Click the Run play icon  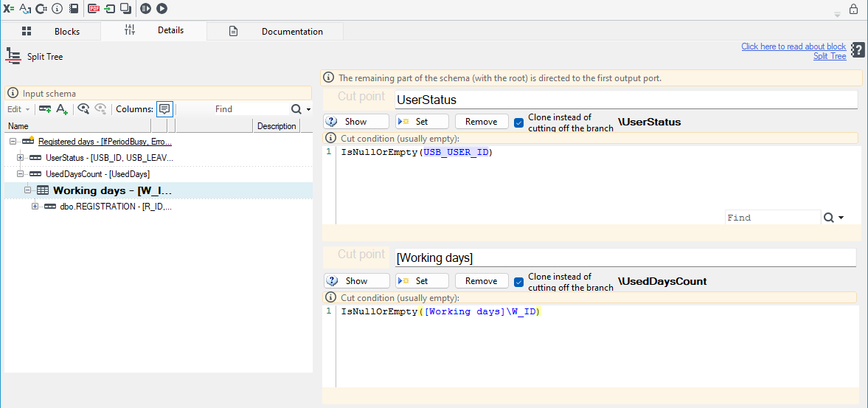pos(162,9)
